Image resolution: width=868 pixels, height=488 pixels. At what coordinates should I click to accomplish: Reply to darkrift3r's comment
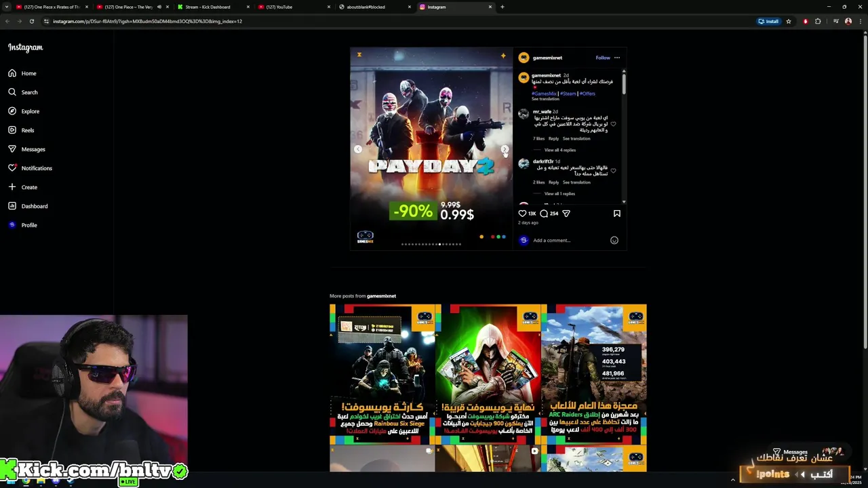coord(553,182)
